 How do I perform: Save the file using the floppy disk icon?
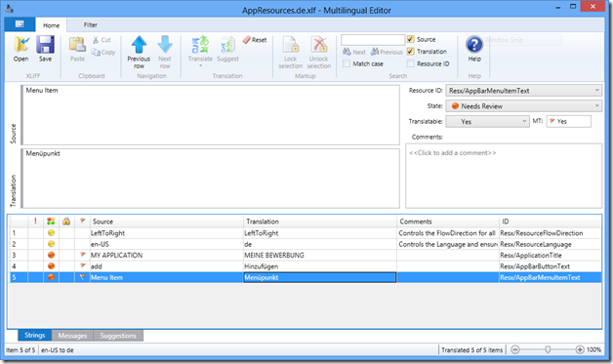click(45, 44)
